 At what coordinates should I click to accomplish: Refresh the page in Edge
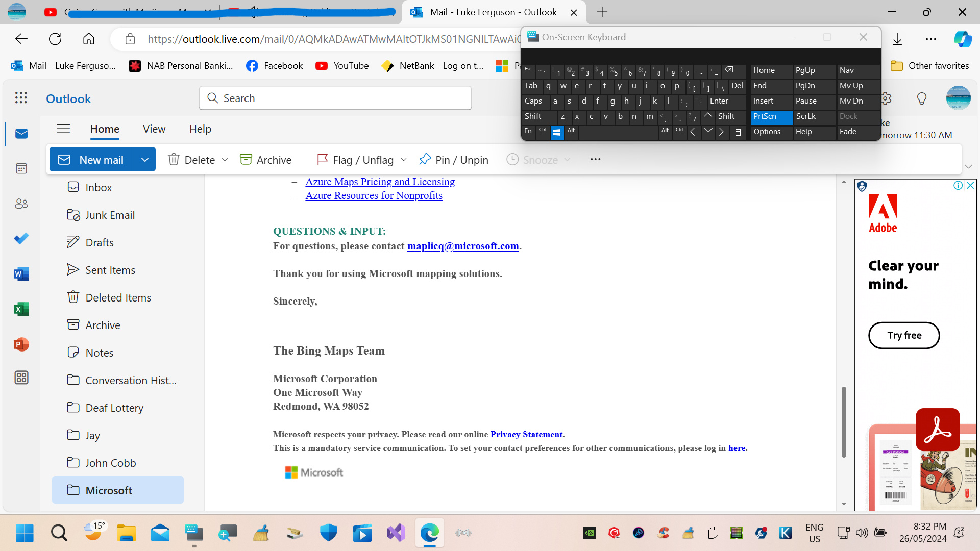coord(55,39)
